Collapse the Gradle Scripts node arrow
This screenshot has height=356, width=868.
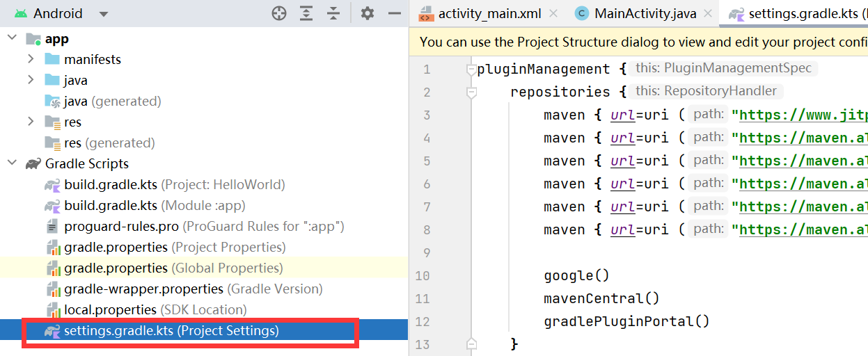click(x=12, y=163)
